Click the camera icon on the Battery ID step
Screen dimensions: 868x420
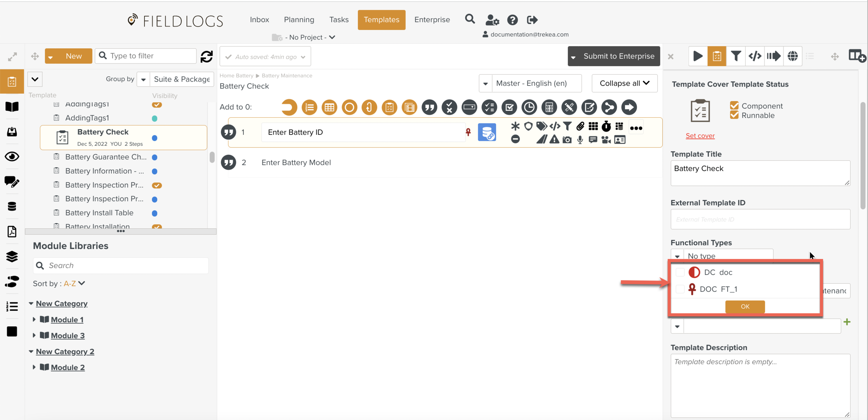point(567,140)
